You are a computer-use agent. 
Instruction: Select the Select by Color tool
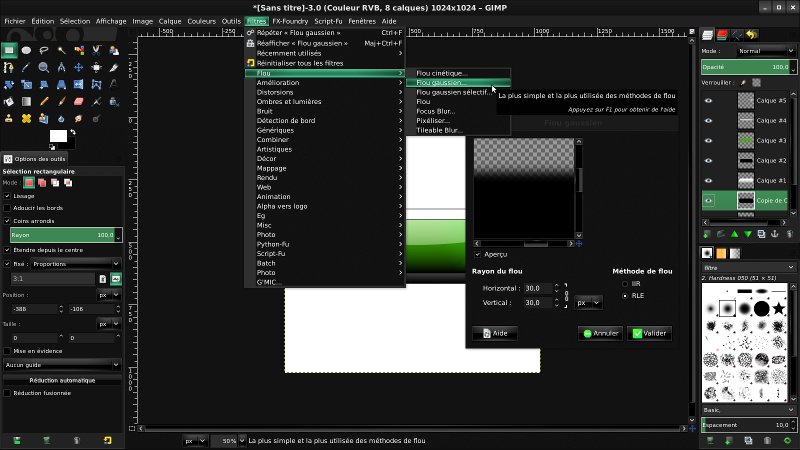click(x=79, y=50)
